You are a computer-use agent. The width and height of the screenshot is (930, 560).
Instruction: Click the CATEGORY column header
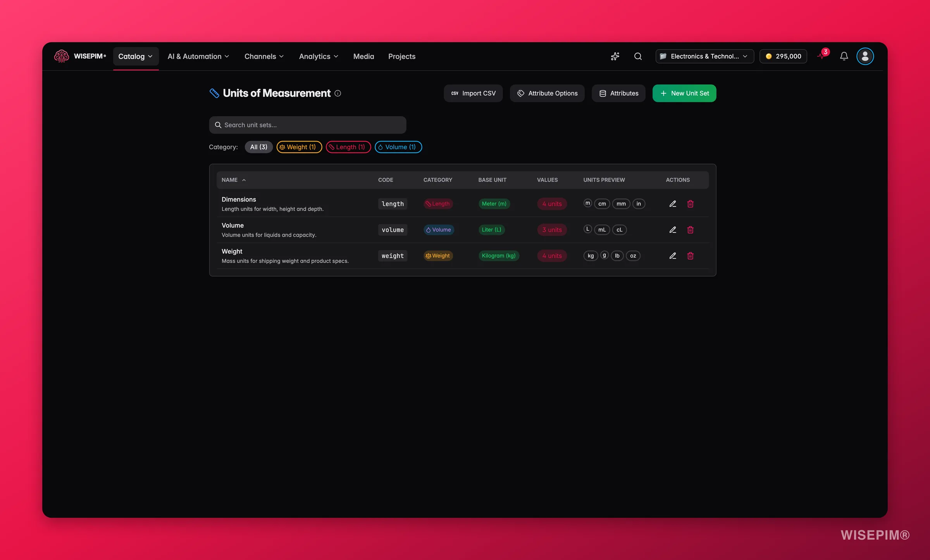pos(437,180)
